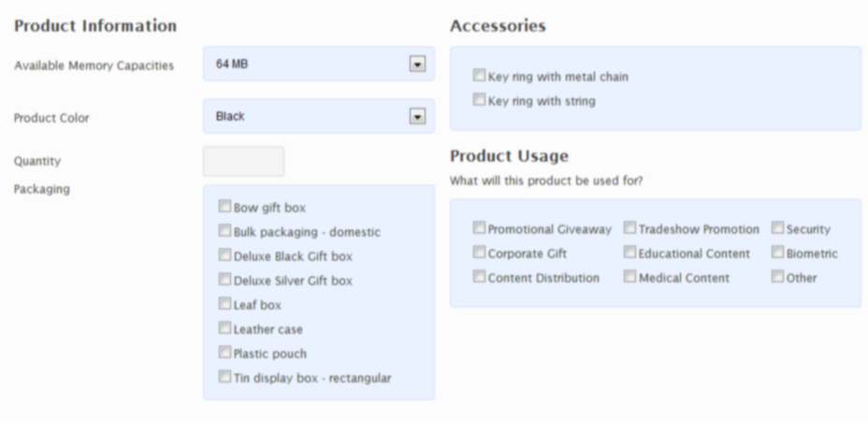Open the Available Memory Capacities dropdown

[319, 65]
